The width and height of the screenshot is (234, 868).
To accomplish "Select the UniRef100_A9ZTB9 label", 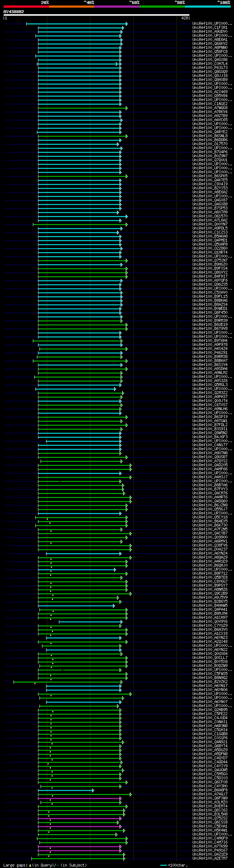I will coord(210,116).
